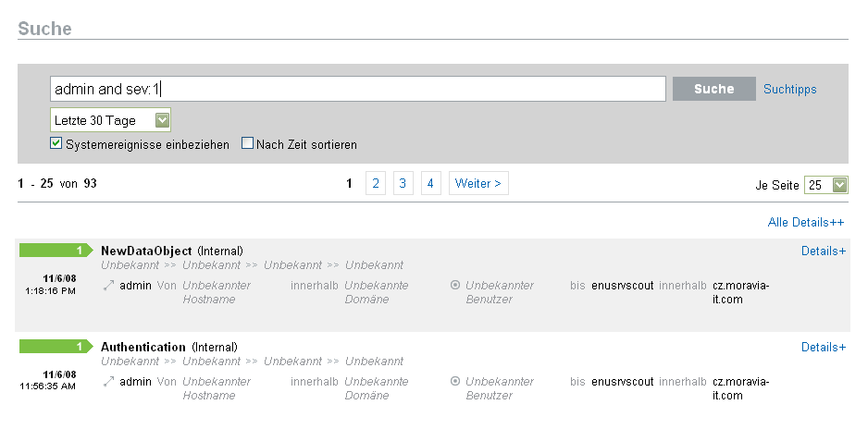This screenshot has height=429, width=868.
Task: Expand Details+ for the NewDataObject event
Action: [x=824, y=251]
